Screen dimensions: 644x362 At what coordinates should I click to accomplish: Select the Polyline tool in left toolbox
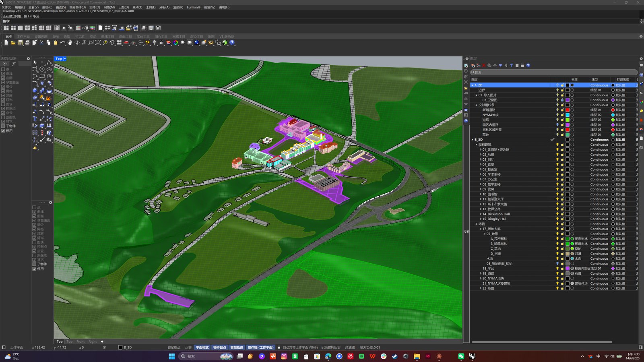click(49, 62)
